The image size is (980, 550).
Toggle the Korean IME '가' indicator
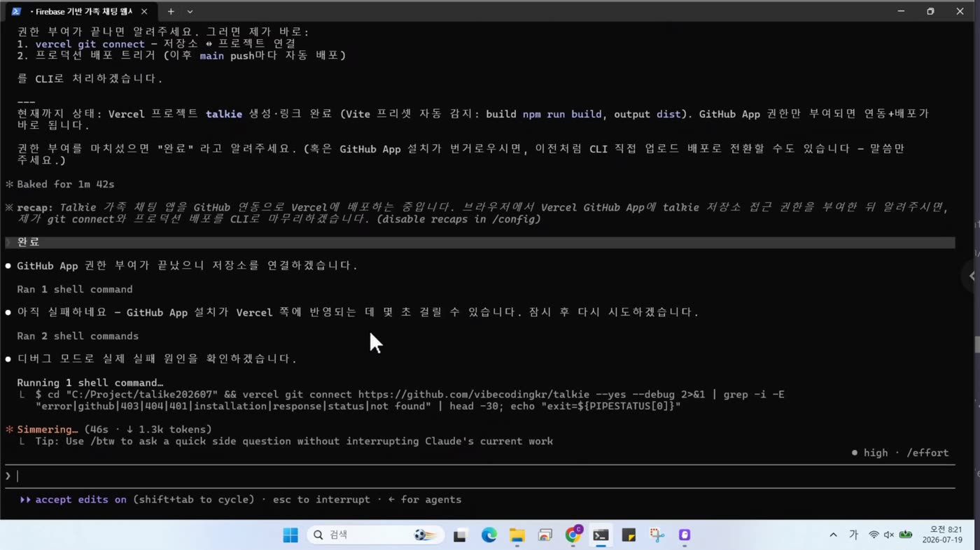(x=853, y=535)
